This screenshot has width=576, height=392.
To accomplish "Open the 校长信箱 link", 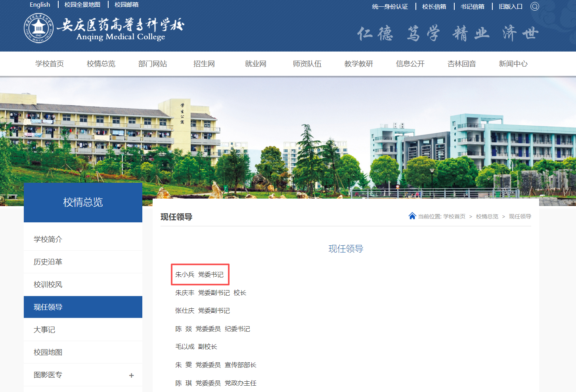I will (x=434, y=7).
